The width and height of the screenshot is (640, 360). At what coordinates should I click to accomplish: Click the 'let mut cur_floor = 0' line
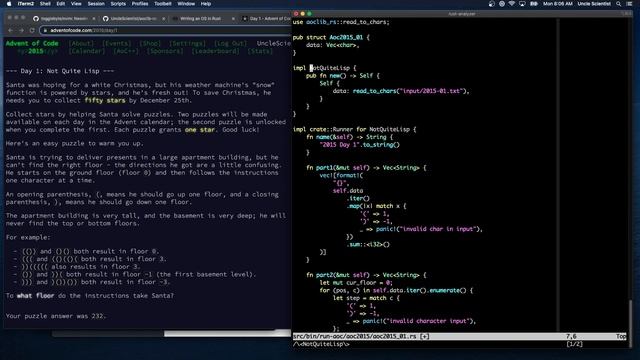[x=356, y=282]
